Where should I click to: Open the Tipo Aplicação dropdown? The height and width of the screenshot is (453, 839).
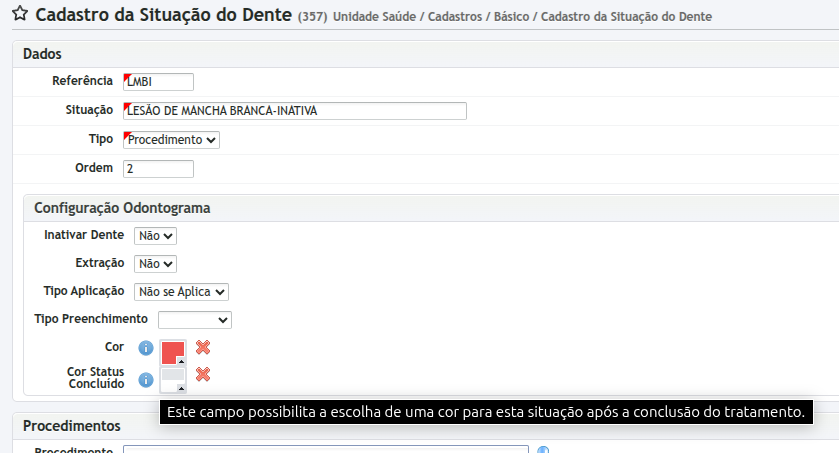[181, 292]
